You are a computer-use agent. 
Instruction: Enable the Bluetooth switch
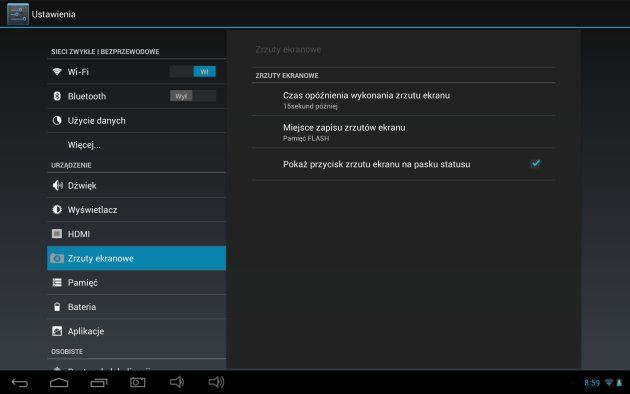tap(193, 96)
